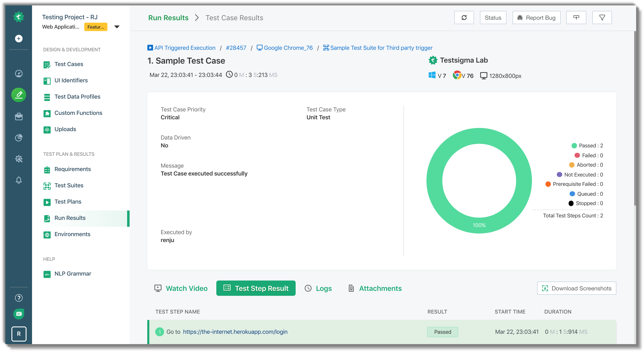Click the Requirements sidebar icon
644x352 pixels.
pos(47,169)
